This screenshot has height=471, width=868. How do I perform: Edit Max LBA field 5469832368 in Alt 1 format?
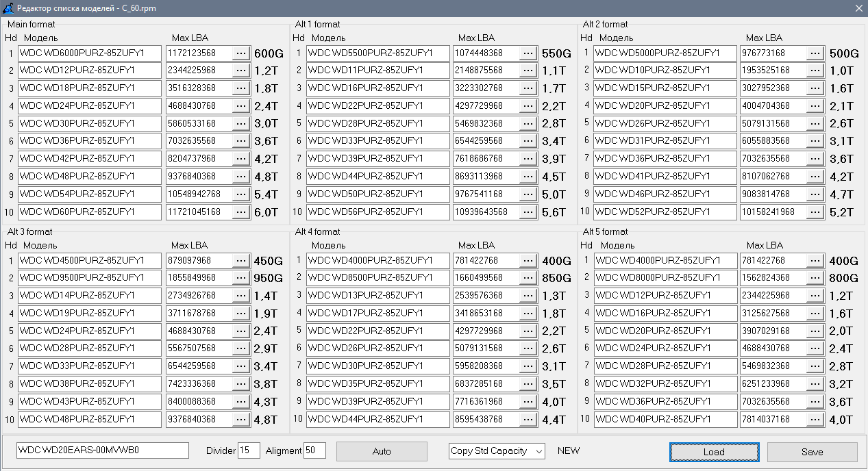[486, 123]
